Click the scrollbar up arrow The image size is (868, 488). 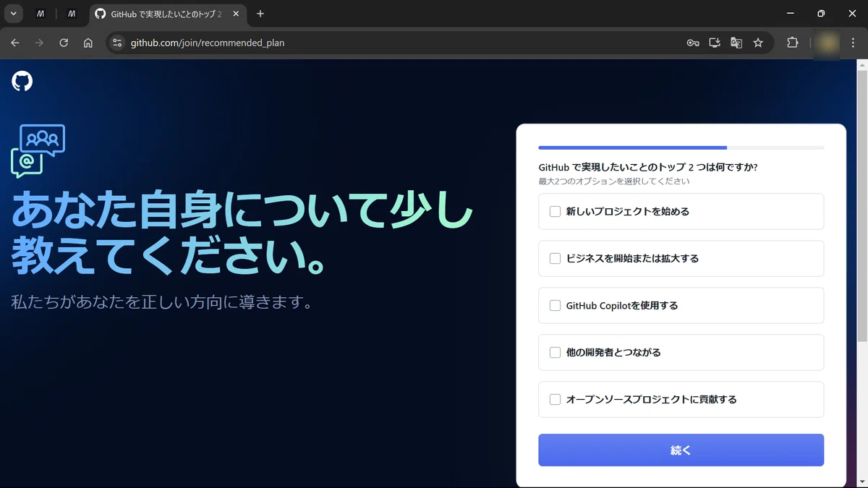(x=861, y=66)
